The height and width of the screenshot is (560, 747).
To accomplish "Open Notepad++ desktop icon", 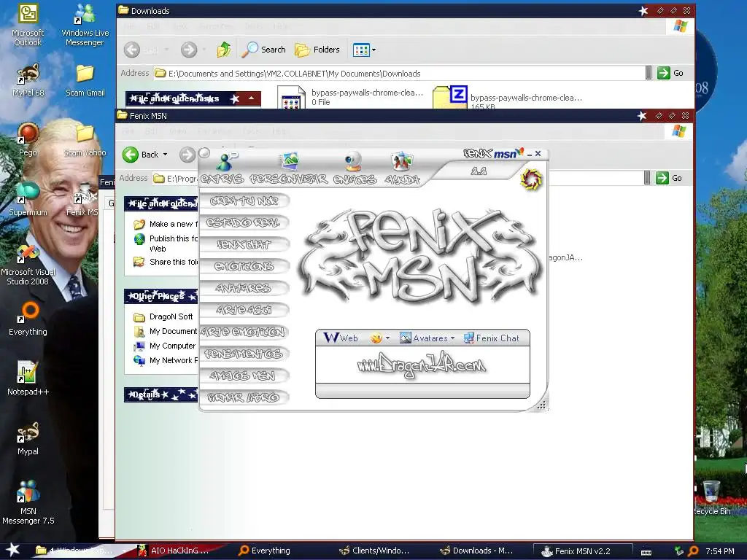I will pyautogui.click(x=28, y=378).
